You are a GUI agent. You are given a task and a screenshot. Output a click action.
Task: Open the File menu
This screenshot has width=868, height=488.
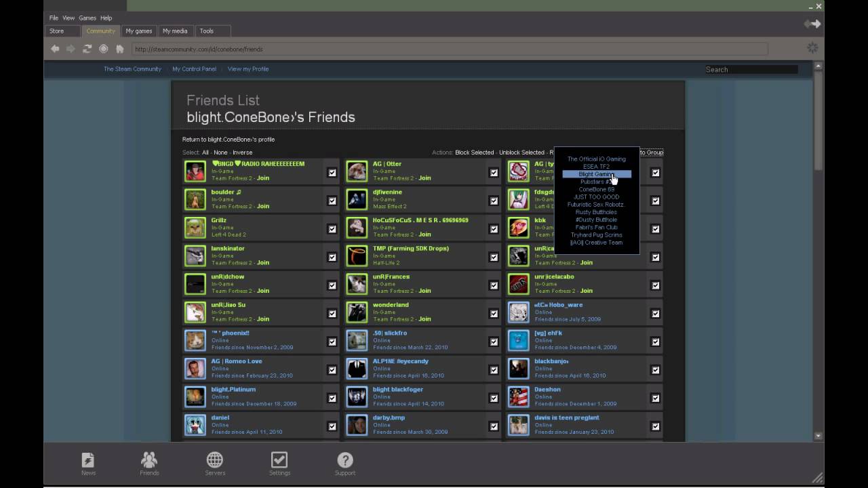[x=54, y=18]
